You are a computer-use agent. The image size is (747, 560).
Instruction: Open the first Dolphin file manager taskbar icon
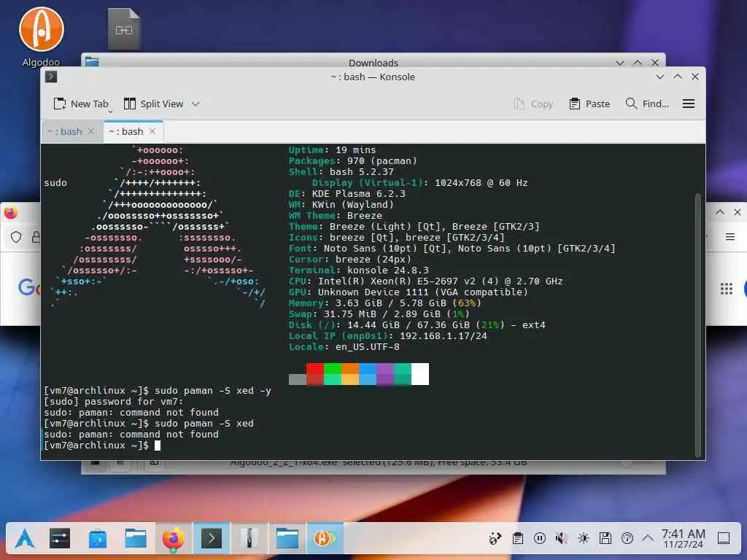point(136,539)
